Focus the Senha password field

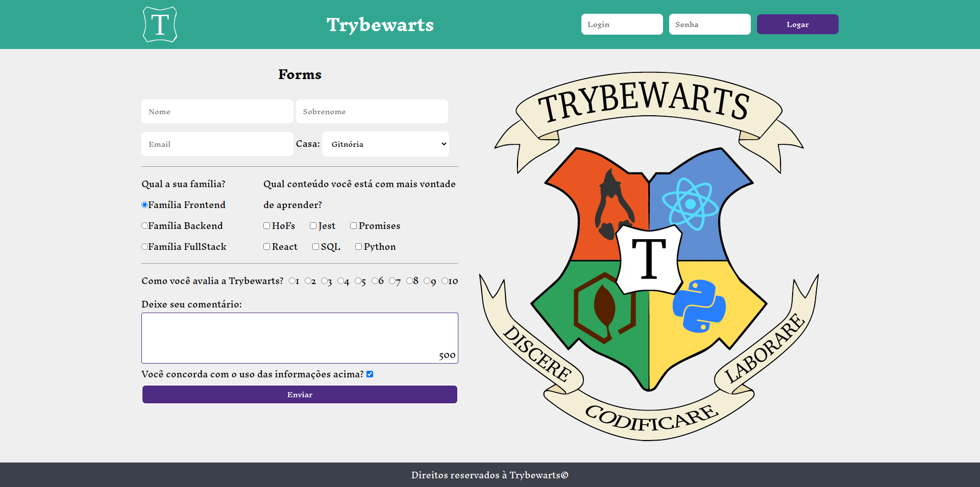coord(709,24)
